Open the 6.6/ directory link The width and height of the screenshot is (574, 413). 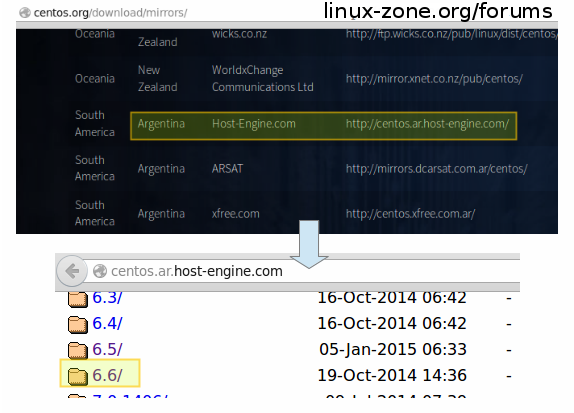tap(107, 375)
